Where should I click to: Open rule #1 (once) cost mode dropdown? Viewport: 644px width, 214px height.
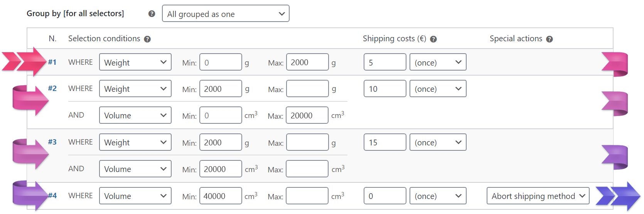pos(438,62)
